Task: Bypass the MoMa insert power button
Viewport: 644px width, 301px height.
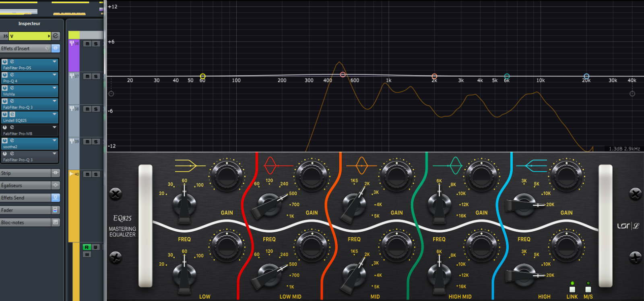Action: (x=5, y=88)
